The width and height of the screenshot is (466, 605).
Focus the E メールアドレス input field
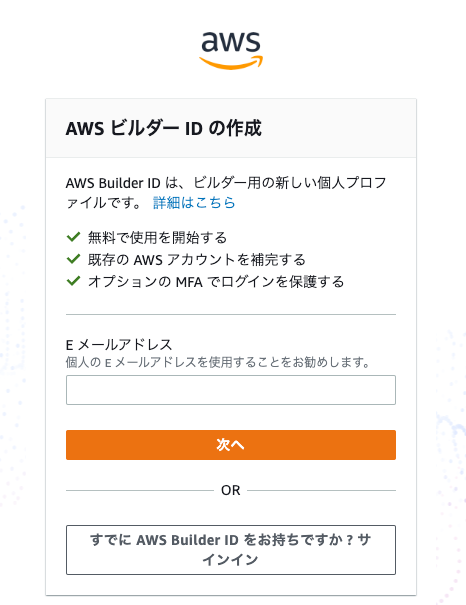(x=231, y=390)
